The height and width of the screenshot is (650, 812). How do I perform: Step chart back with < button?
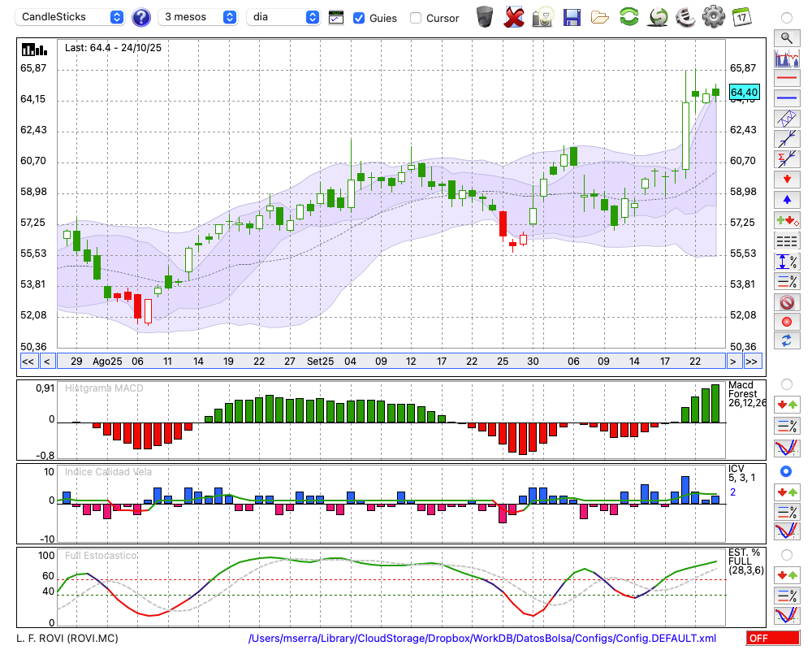47,362
